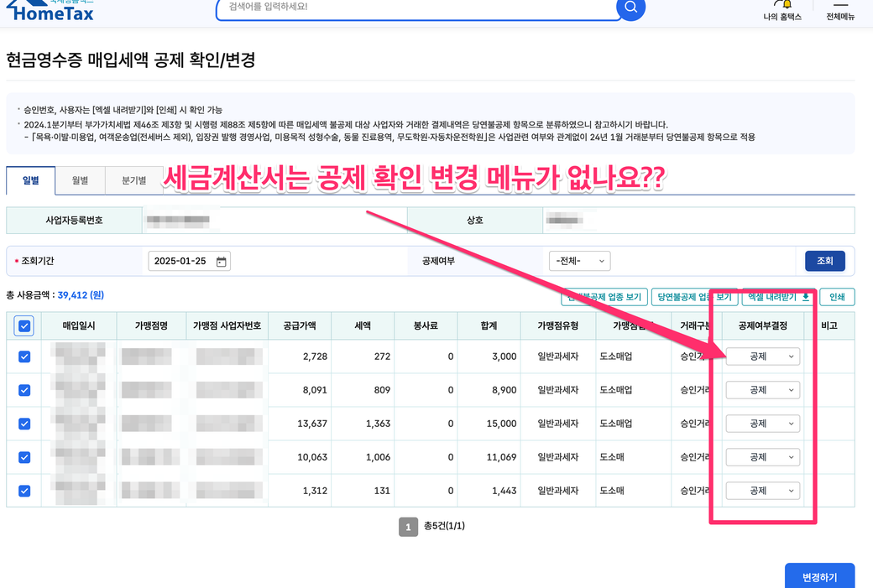Screen dimensions: 873x588
Task: Click the magnifier search icon button
Action: pos(631,8)
